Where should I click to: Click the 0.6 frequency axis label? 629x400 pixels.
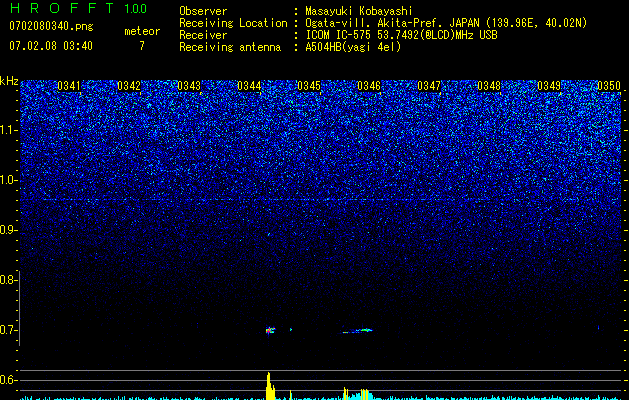pyautogui.click(x=8, y=380)
